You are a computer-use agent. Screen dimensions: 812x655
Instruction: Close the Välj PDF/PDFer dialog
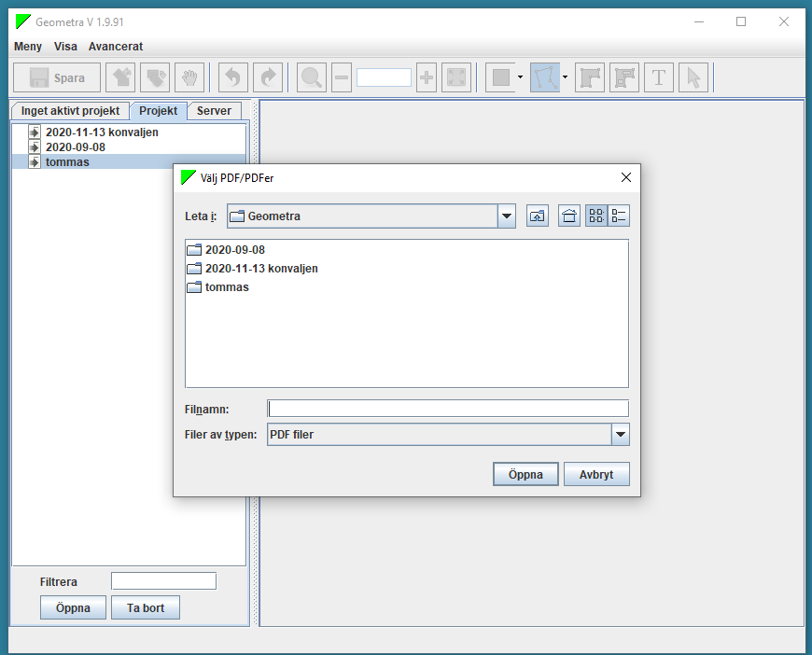point(626,177)
